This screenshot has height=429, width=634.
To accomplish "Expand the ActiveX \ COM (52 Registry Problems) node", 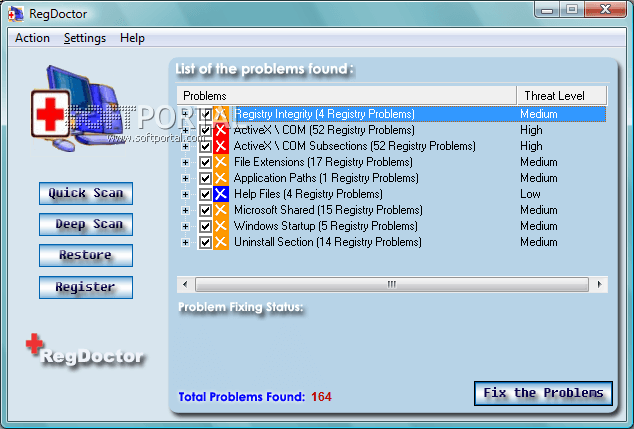I will [x=185, y=130].
